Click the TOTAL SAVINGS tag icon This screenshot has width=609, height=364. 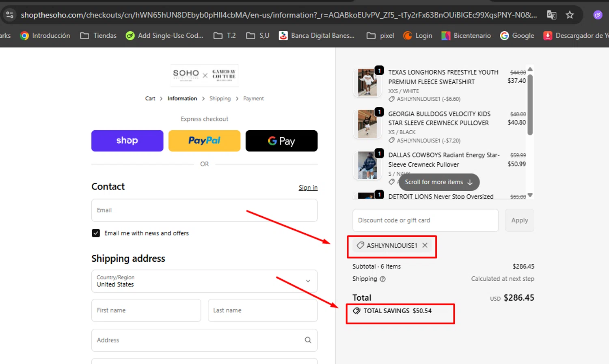pyautogui.click(x=356, y=311)
